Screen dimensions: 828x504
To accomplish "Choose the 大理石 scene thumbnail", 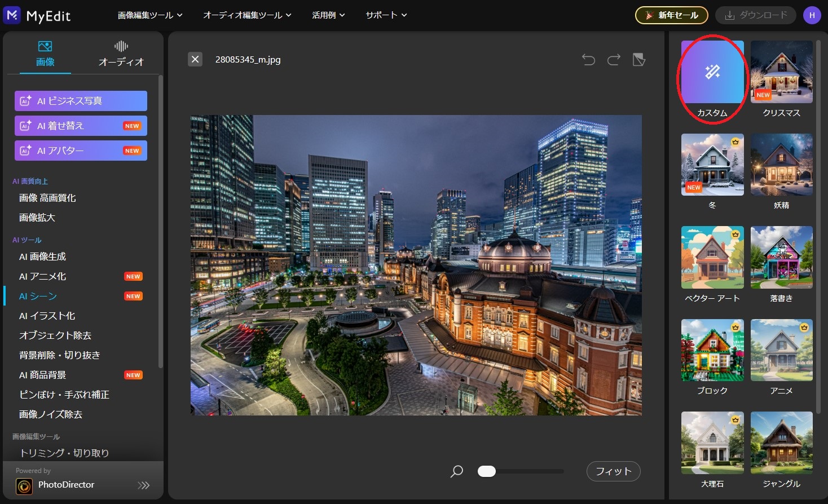I will tap(712, 443).
